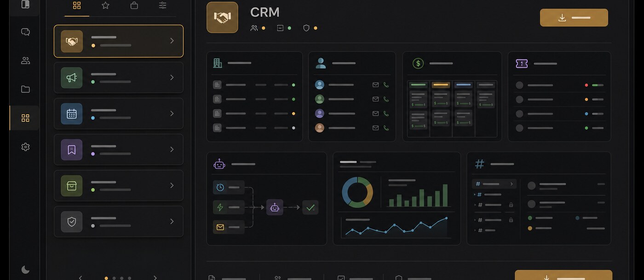Switch to the shopping bag tab
The image size is (644, 280).
(x=134, y=5)
